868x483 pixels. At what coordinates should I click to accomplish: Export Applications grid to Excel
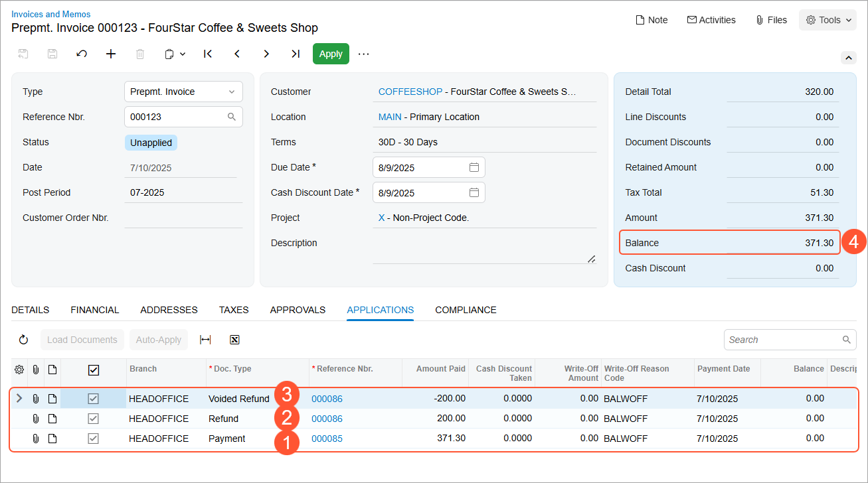234,340
